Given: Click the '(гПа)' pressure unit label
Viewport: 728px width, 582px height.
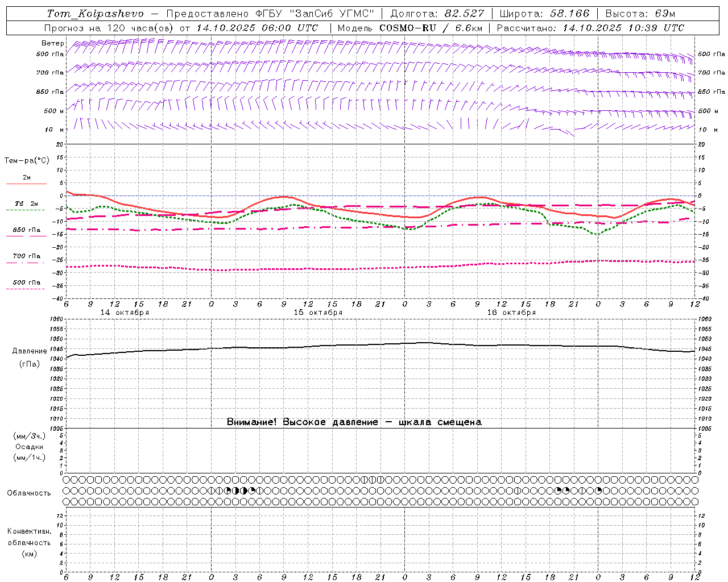Looking at the screenshot, I should [30, 364].
